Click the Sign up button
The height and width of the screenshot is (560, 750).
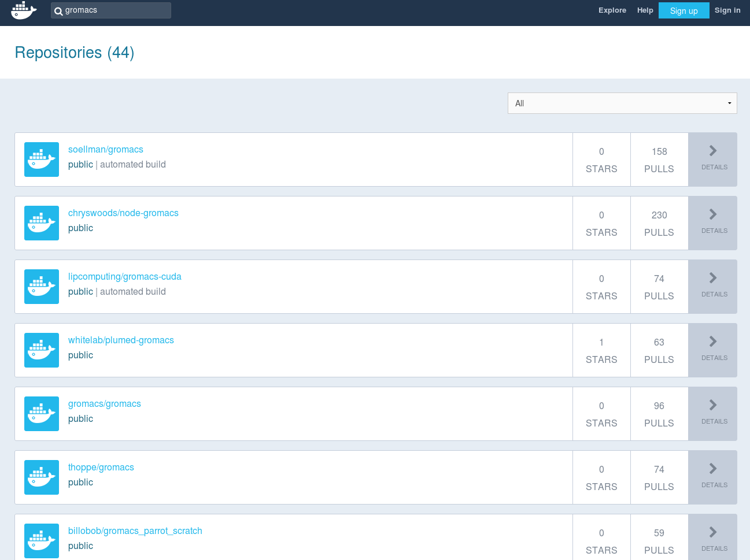[x=684, y=10]
